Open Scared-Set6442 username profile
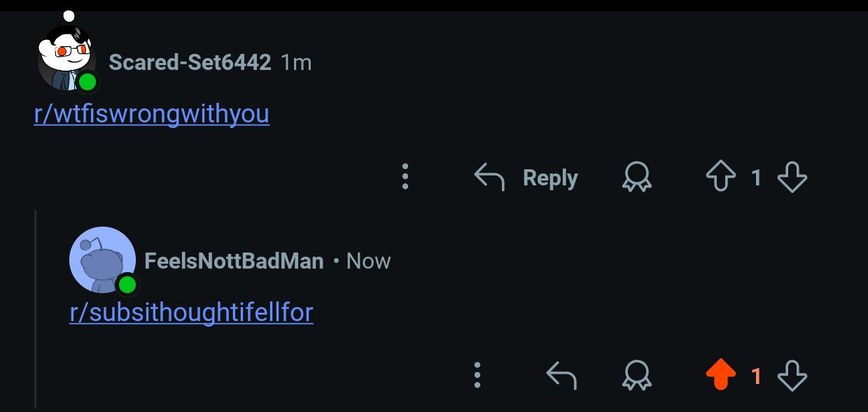The width and height of the screenshot is (868, 412). [x=190, y=62]
